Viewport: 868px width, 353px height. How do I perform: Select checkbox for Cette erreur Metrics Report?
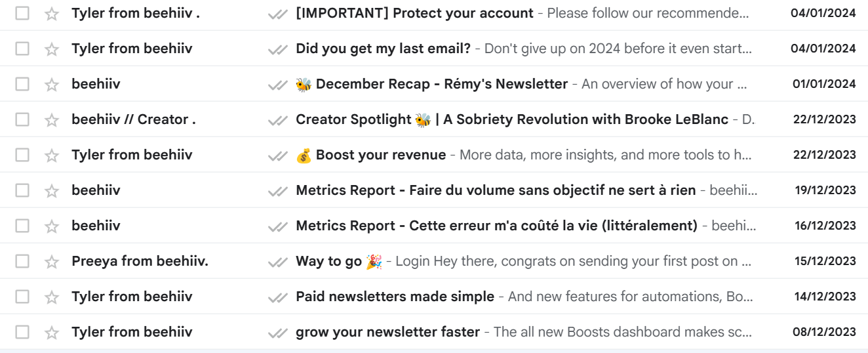(22, 226)
